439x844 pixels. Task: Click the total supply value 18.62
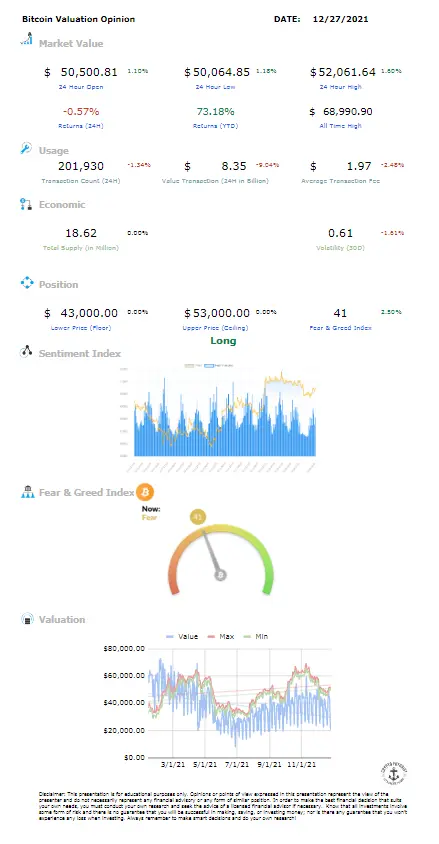81,234
